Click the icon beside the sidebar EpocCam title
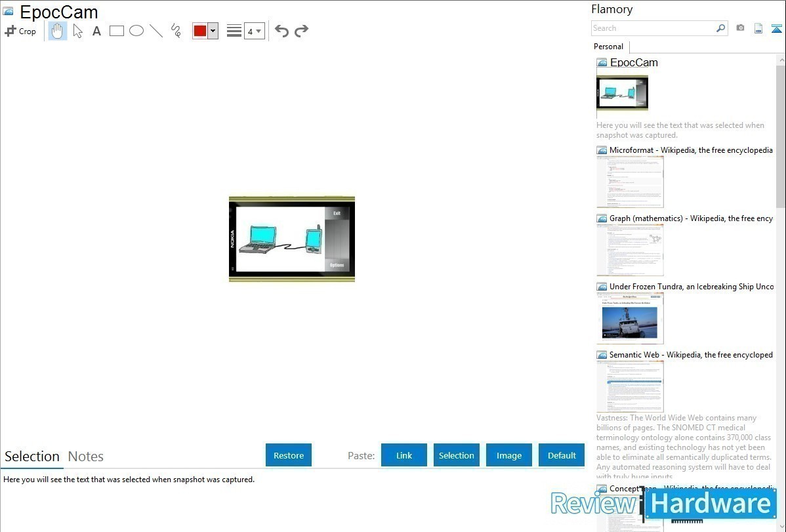 [602, 63]
